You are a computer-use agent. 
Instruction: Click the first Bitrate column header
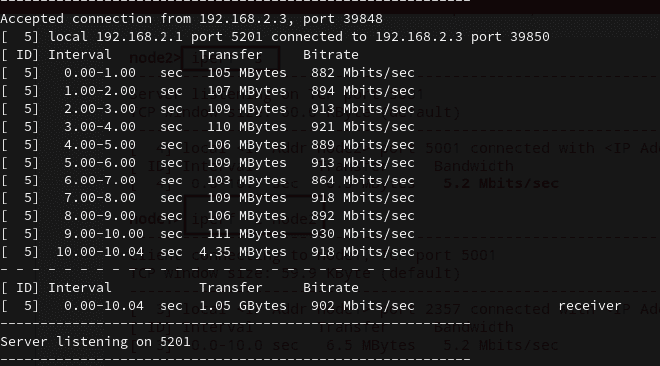[x=331, y=55]
